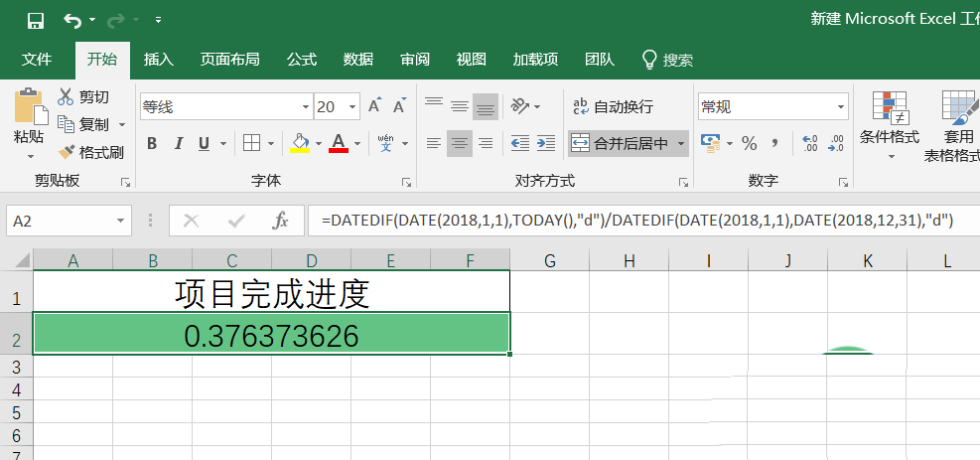980x460 pixels.
Task: Open number format 常规 combo box
Action: [772, 107]
